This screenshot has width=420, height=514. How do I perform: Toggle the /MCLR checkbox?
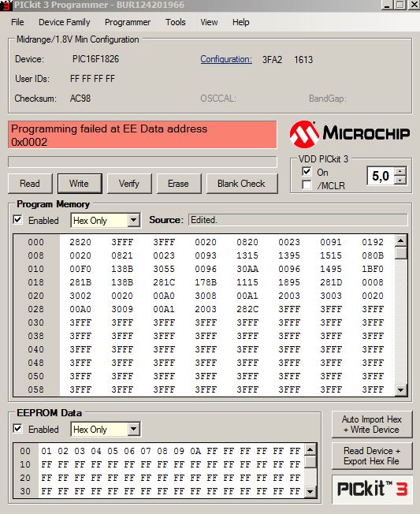[x=307, y=185]
